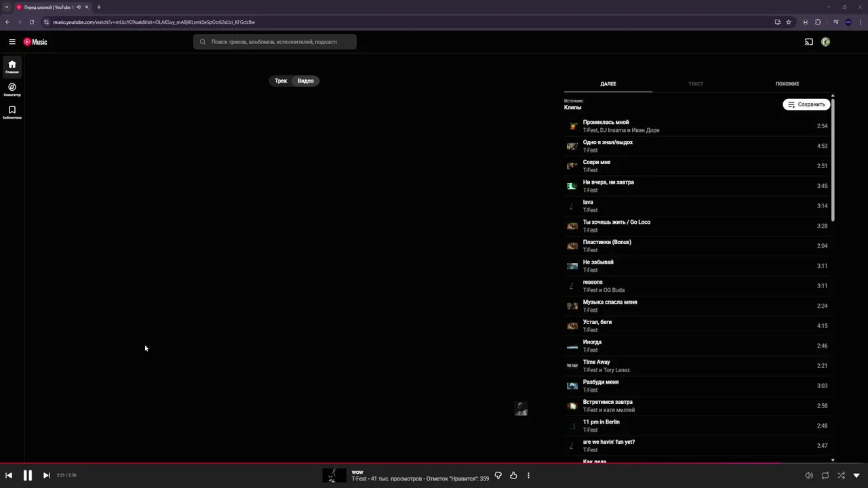
Task: Play Пластинки (Bonus) from the queue
Action: click(696, 246)
